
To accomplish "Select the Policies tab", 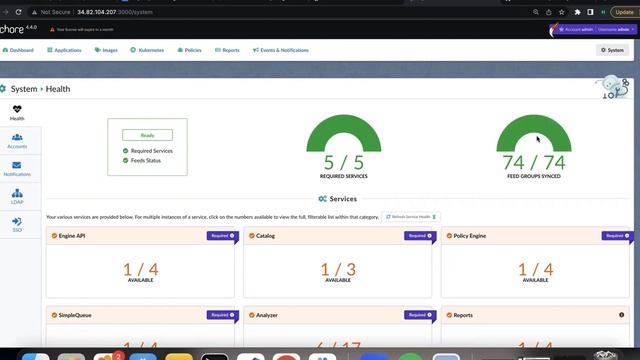I will 189,50.
